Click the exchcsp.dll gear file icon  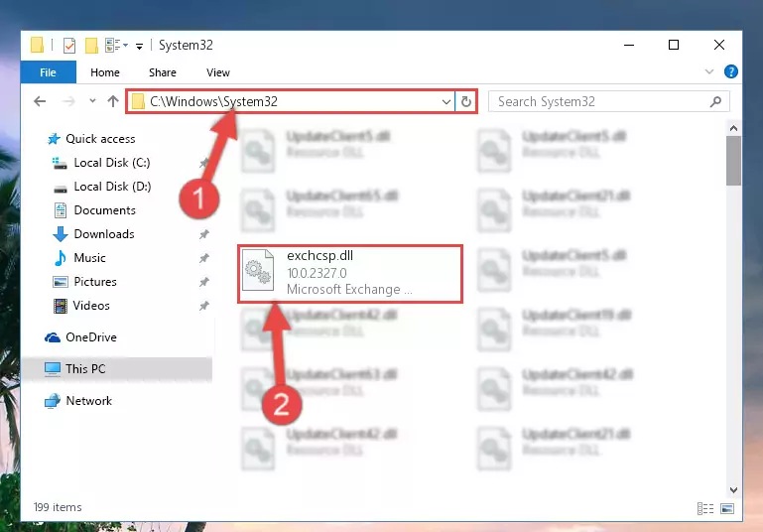pyautogui.click(x=258, y=270)
